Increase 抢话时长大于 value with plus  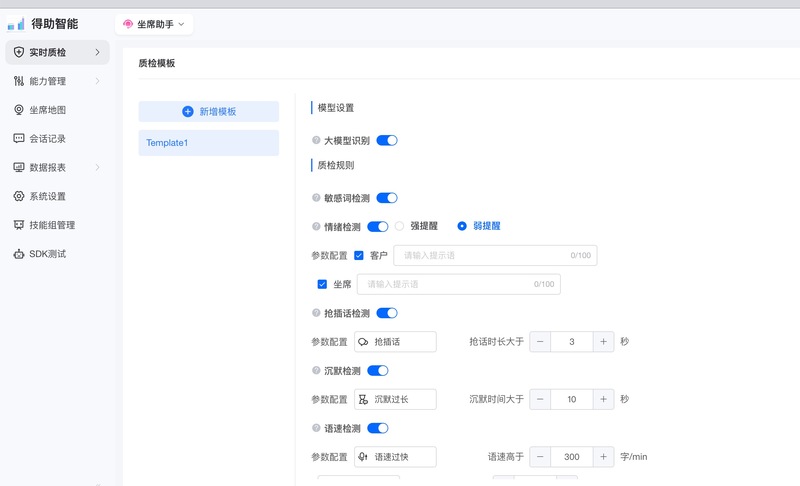point(603,342)
